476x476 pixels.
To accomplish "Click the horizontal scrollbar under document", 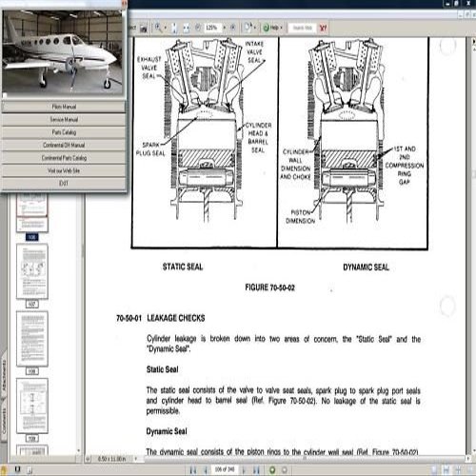I will [x=305, y=459].
